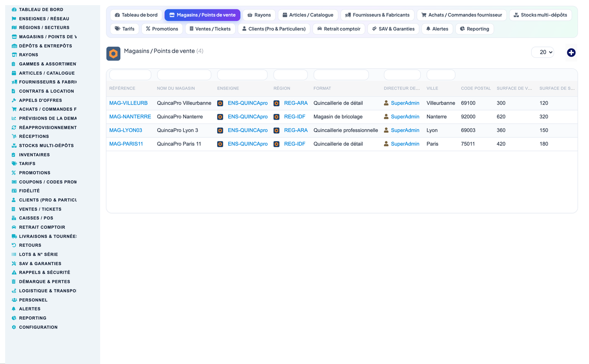Open the MAG-NANTERRE reference link

pyautogui.click(x=130, y=117)
